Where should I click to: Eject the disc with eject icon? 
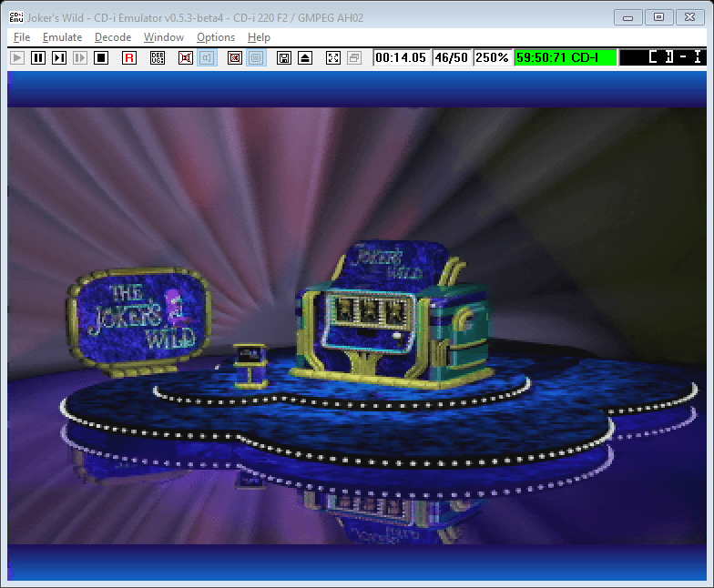(305, 57)
